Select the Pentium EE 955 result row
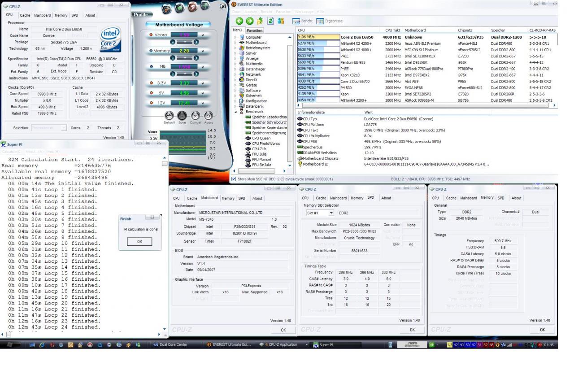The image size is (574, 392). coord(427,62)
